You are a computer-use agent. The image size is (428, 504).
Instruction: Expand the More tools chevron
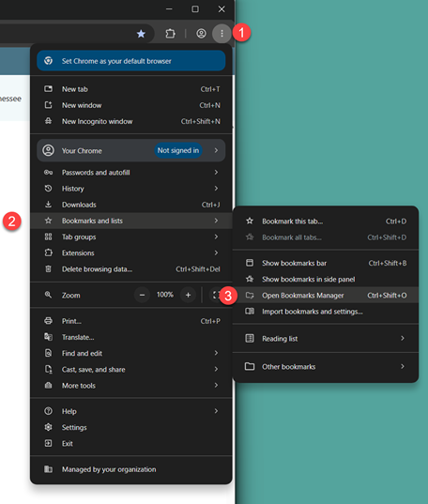(x=216, y=385)
